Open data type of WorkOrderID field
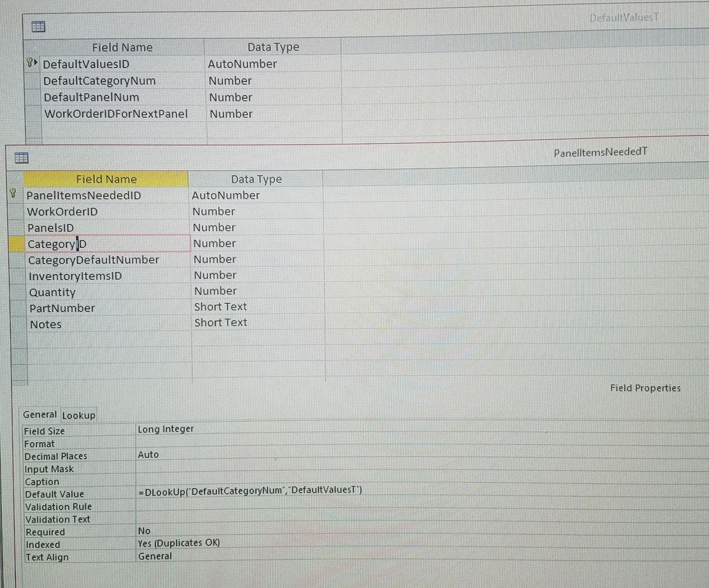The height and width of the screenshot is (588, 709). [214, 211]
